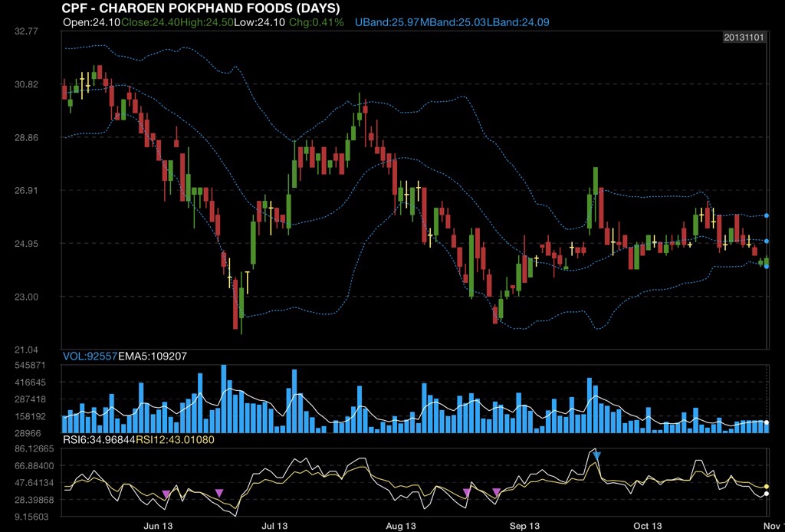Image resolution: width=785 pixels, height=532 pixels.
Task: Click the 86.12665 RSI axis label
Action: (34, 449)
